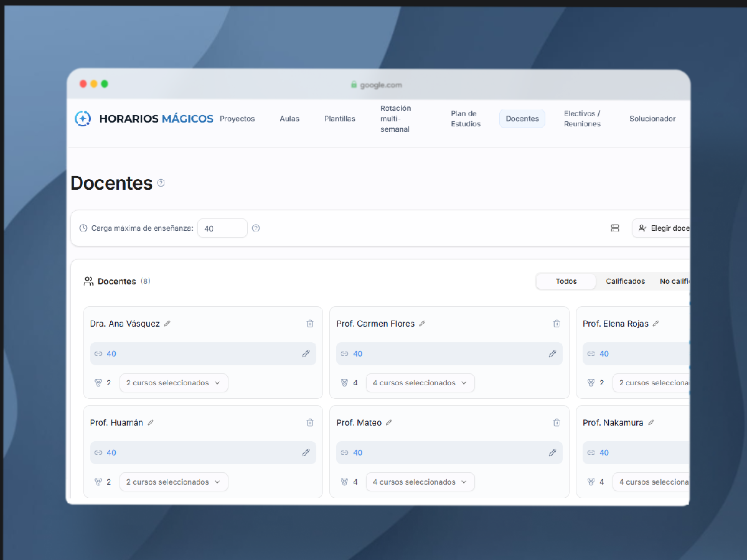Viewport: 747px width, 560px height.
Task: Edit Prof. Nakamura name pencil icon
Action: coord(651,422)
